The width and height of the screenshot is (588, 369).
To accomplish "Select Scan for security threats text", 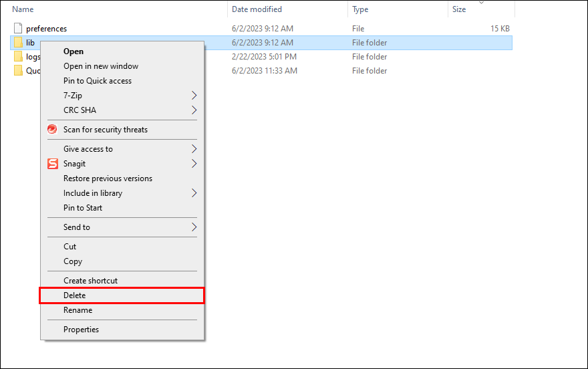I will (x=106, y=130).
